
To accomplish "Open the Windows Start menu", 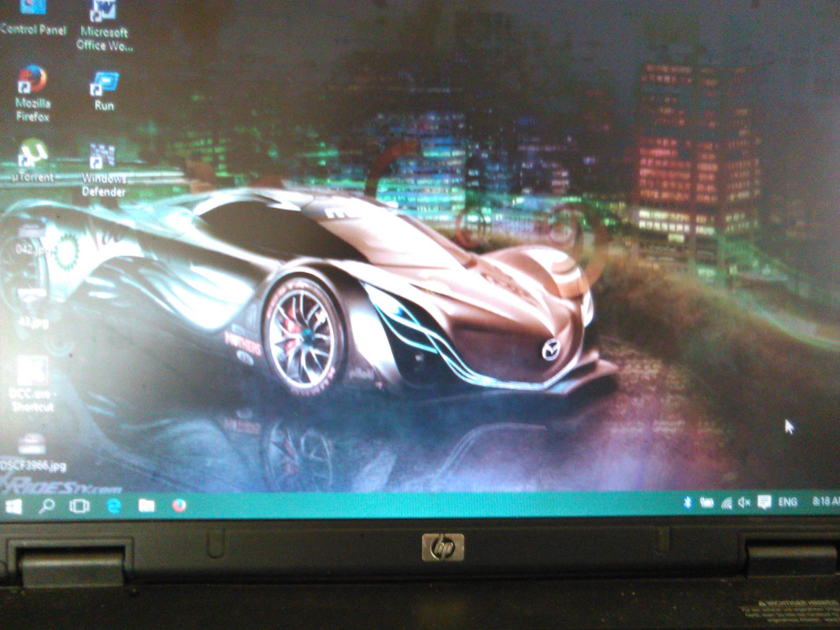I will coord(13,506).
